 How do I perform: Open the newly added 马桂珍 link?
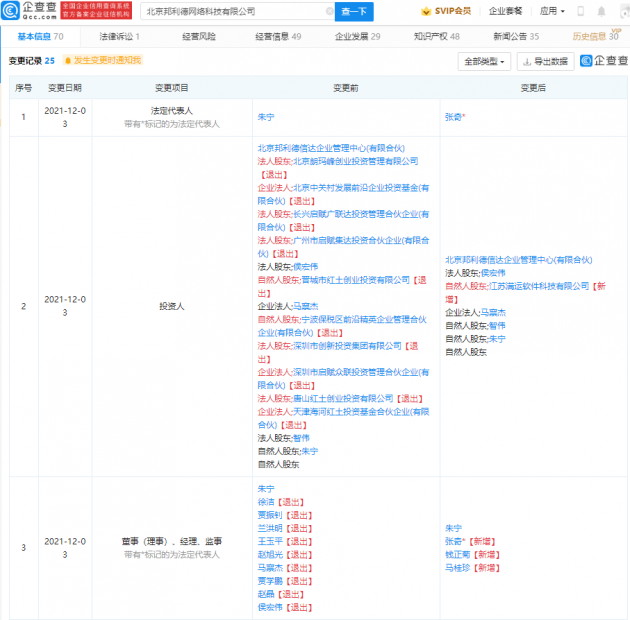(457, 568)
